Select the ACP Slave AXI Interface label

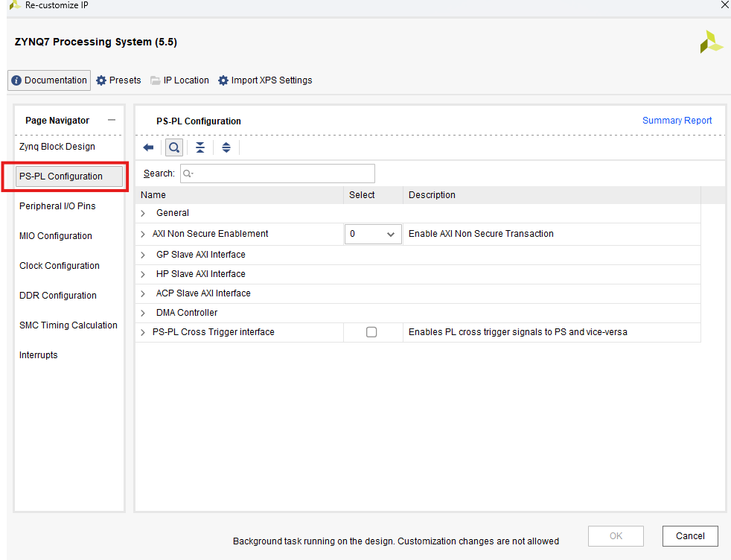click(x=203, y=293)
